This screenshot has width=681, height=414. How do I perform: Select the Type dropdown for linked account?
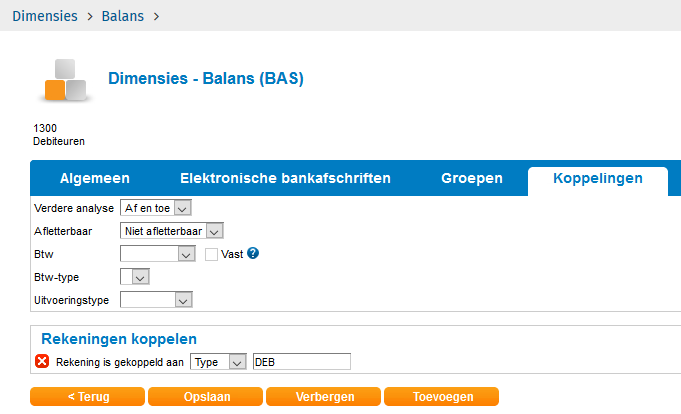218,362
